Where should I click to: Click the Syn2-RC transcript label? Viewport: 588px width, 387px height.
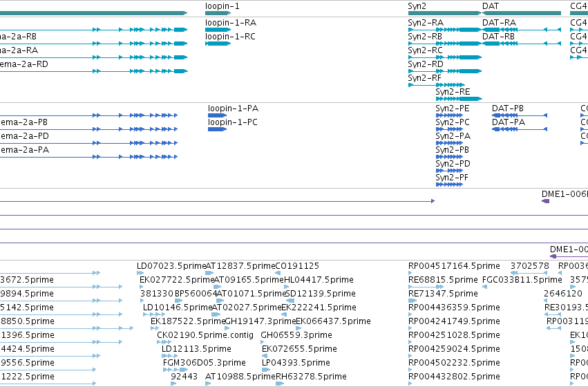tap(425, 50)
